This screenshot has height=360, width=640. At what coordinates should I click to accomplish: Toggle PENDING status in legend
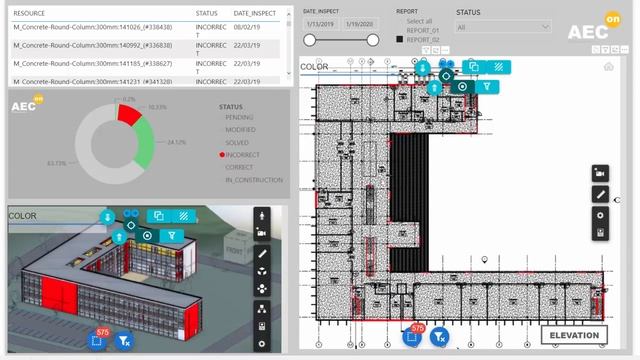[x=239, y=117]
